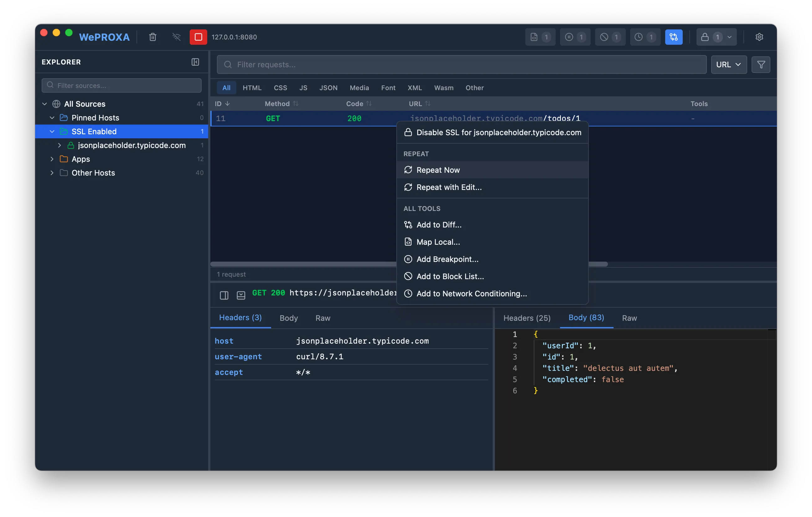This screenshot has height=517, width=812.
Task: Toggle the split view layout icon
Action: point(224,295)
